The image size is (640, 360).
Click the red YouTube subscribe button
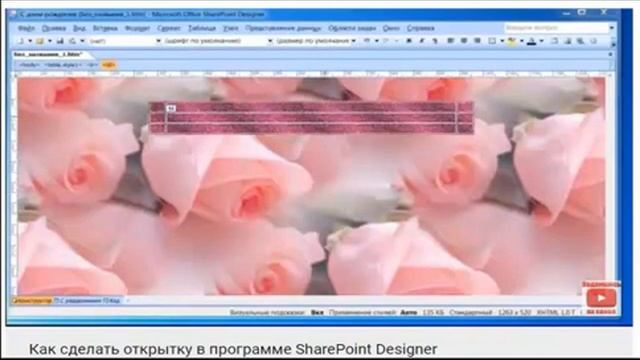[601, 298]
